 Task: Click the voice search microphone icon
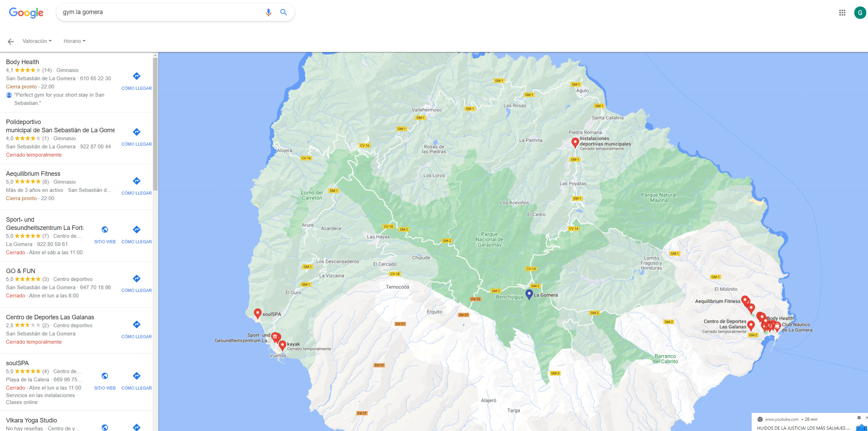coord(269,12)
